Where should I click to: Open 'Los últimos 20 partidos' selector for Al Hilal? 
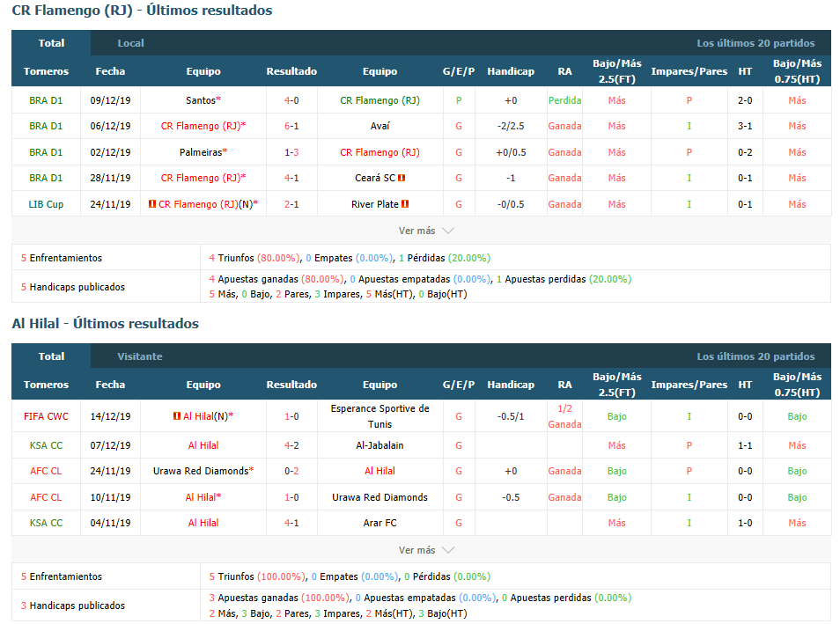755,356
